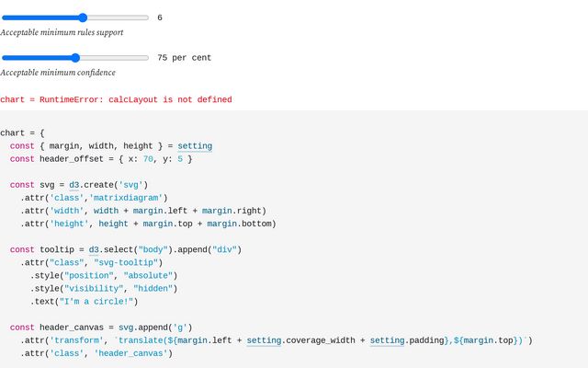The height and width of the screenshot is (368, 588).
Task: Click the minimum rules support slider handle
Action: 83,17
